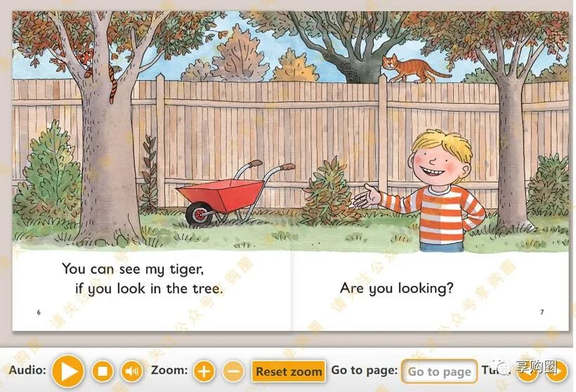Turn back with the previous page arrow

coord(528,371)
